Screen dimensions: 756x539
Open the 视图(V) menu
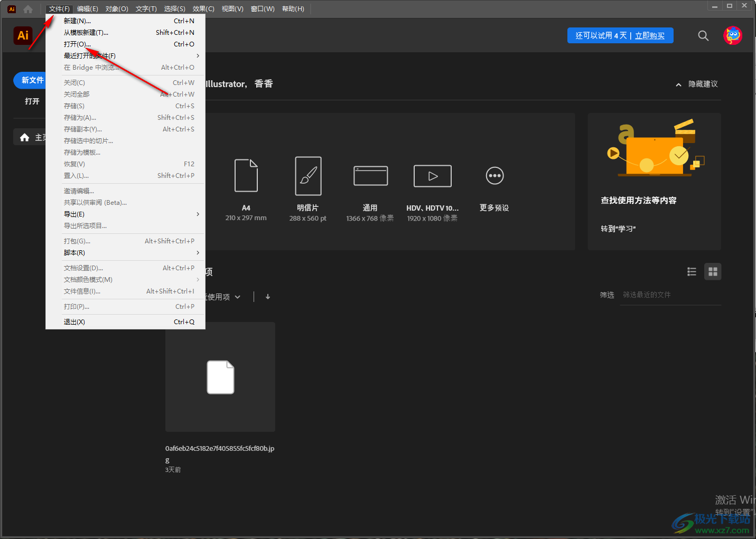click(232, 9)
